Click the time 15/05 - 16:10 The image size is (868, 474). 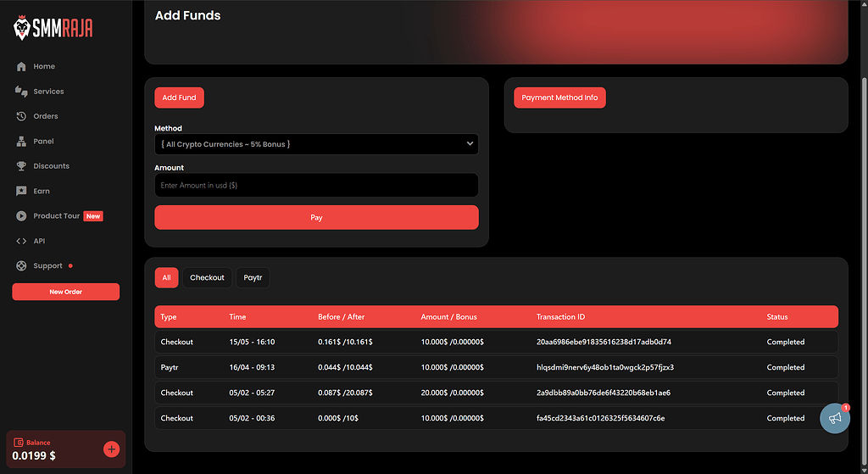click(252, 343)
